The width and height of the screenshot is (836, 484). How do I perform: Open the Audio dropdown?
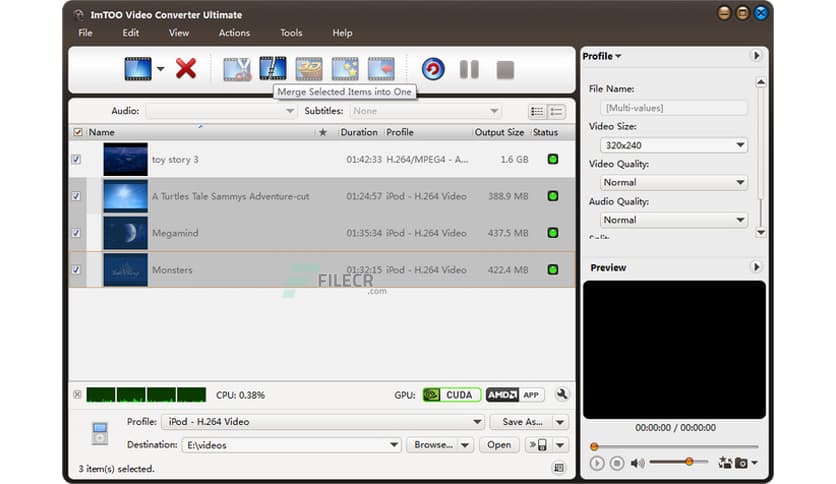222,111
